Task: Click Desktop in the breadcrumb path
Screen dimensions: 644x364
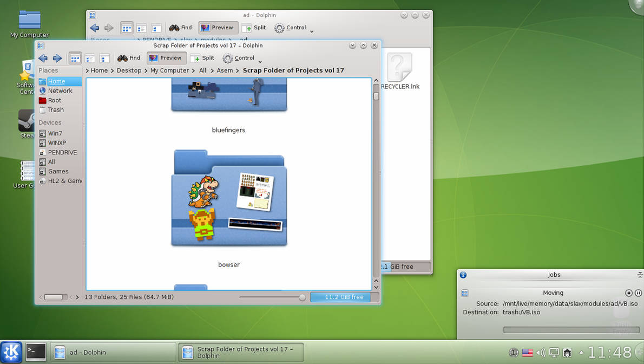Action: point(129,70)
